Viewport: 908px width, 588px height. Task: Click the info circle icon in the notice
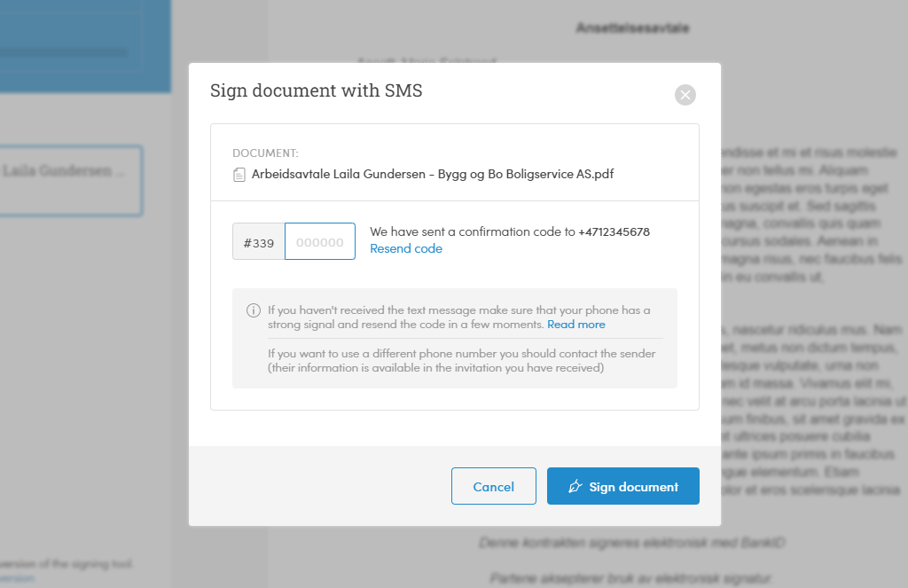pos(254,310)
